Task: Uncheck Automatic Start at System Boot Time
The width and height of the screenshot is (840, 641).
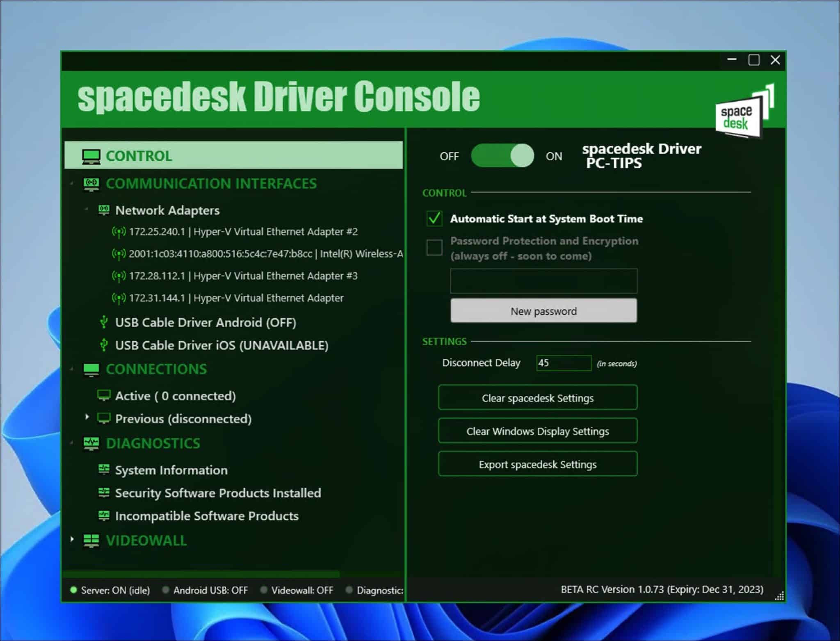Action: coord(434,219)
